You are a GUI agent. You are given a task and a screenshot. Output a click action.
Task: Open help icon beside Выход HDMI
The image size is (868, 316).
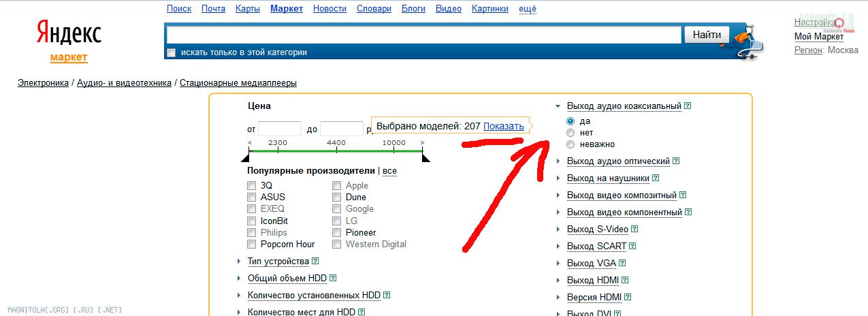[625, 280]
